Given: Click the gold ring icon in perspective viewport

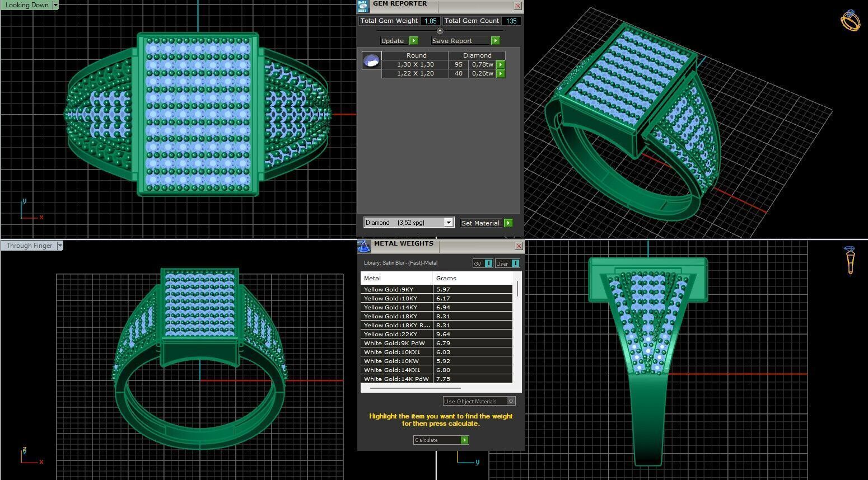Looking at the screenshot, I should pyautogui.click(x=850, y=21).
